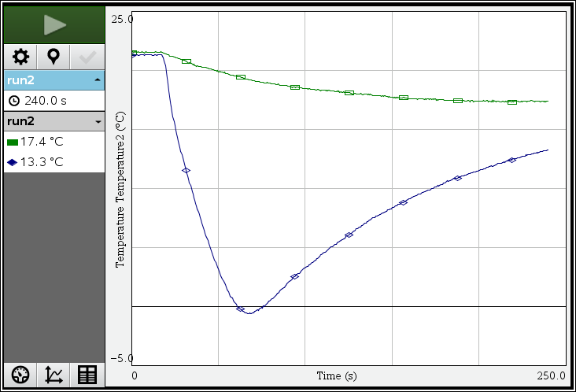
Task: Select the 17.4 °C temperature reading
Action: [x=42, y=142]
